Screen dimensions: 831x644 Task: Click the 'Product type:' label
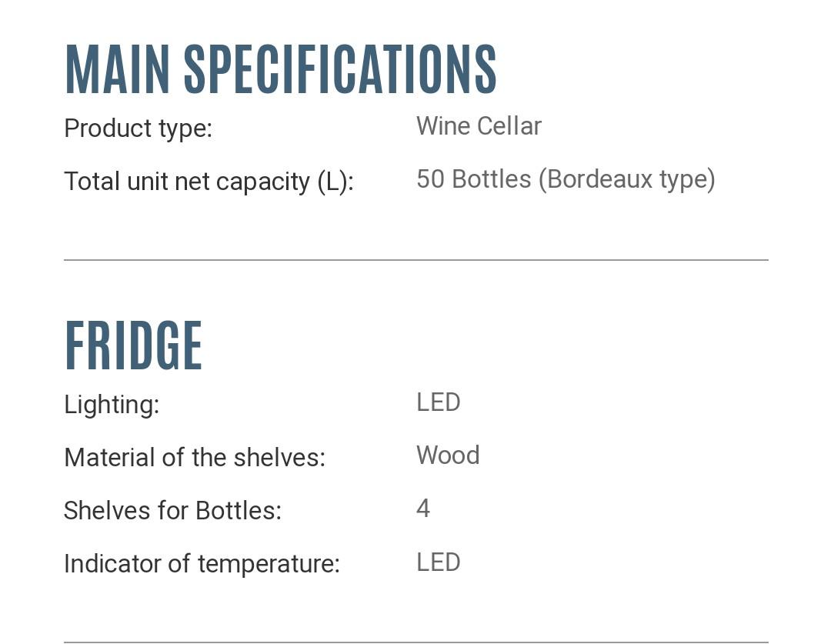[x=138, y=128]
